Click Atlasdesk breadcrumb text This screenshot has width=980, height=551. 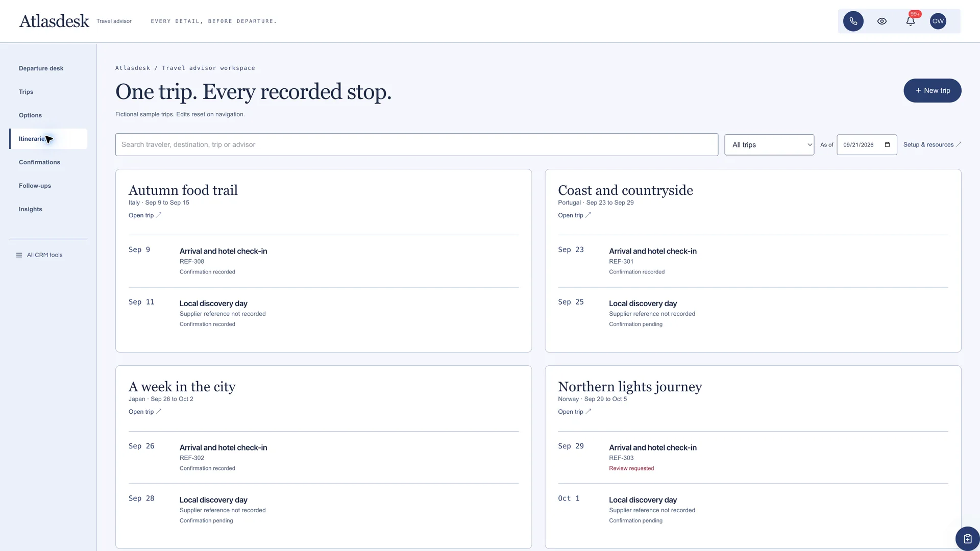(133, 68)
